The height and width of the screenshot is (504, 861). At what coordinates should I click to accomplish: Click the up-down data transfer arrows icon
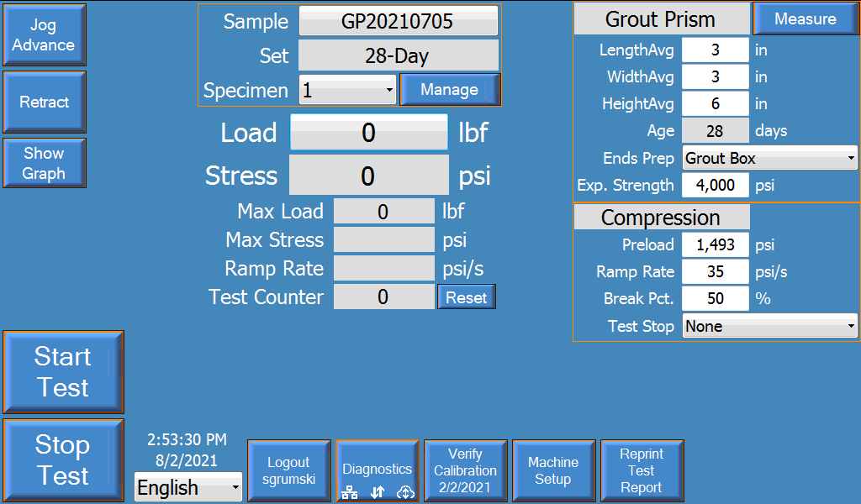378,492
